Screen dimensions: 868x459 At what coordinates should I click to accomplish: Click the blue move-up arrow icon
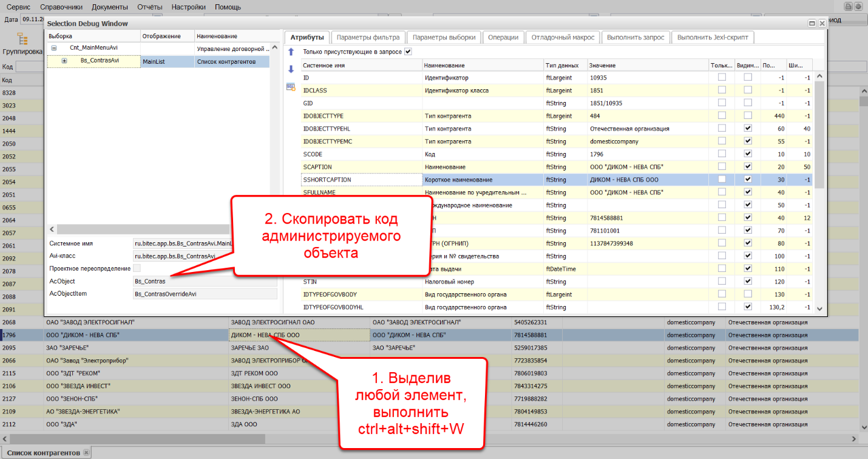[x=291, y=52]
